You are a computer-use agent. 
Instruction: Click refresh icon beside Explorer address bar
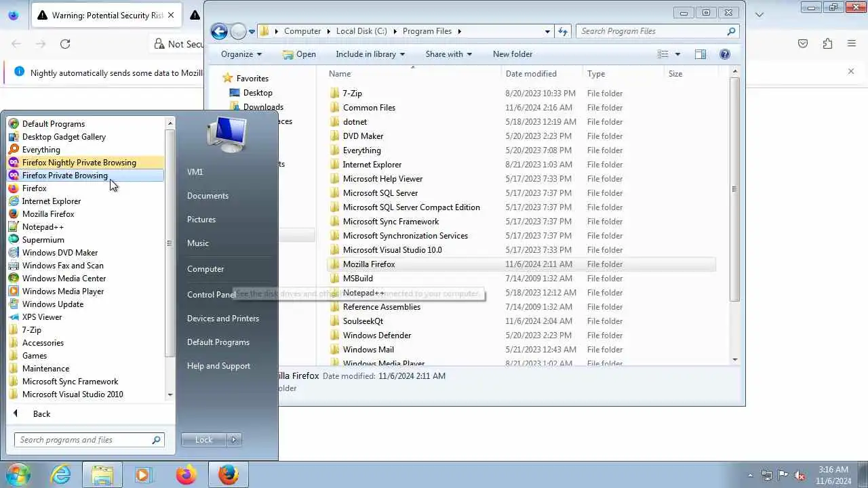[563, 31]
